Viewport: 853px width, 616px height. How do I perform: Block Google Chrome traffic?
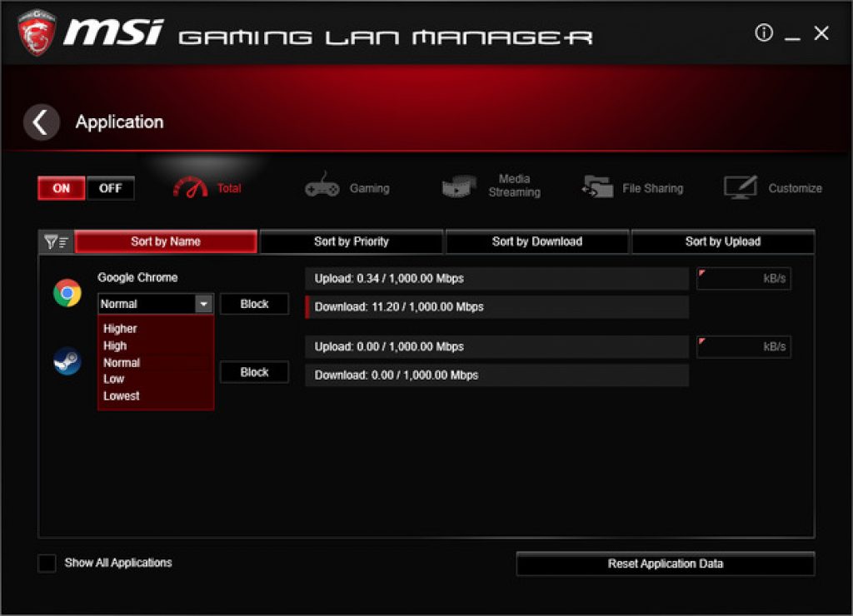click(x=254, y=304)
